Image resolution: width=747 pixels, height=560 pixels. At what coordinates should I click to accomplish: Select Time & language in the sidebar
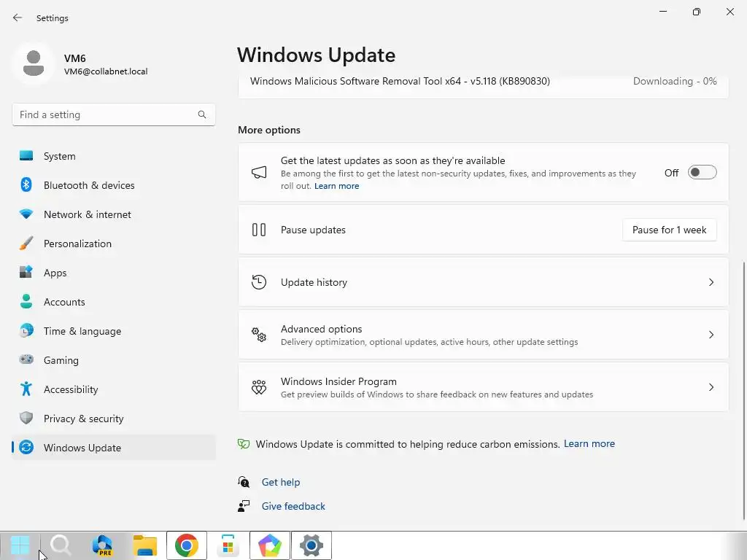coord(113,330)
